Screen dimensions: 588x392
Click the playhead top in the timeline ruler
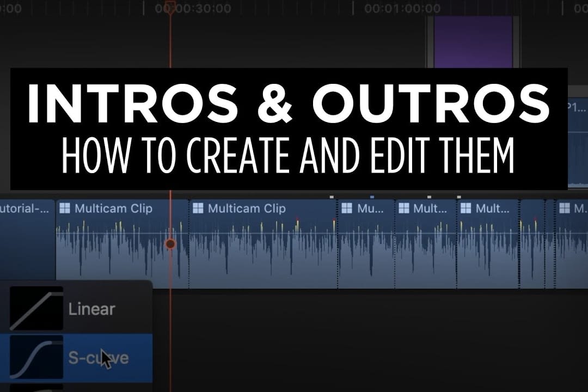coord(170,7)
